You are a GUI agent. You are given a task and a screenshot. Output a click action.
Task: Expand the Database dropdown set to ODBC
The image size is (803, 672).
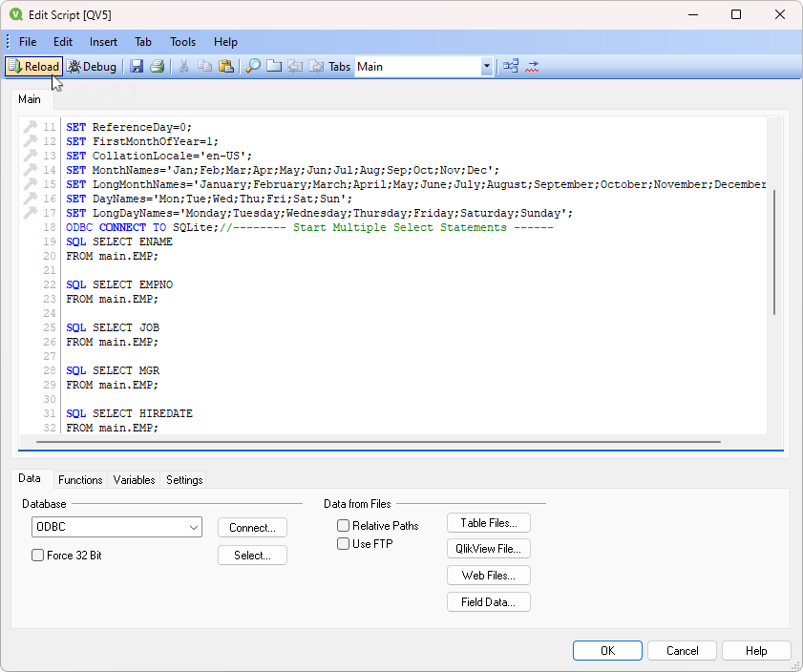click(x=196, y=526)
